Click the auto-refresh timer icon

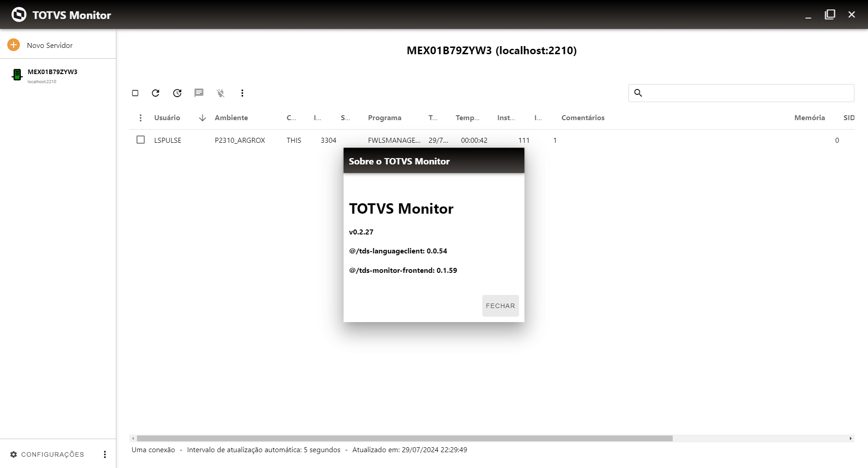(x=177, y=93)
